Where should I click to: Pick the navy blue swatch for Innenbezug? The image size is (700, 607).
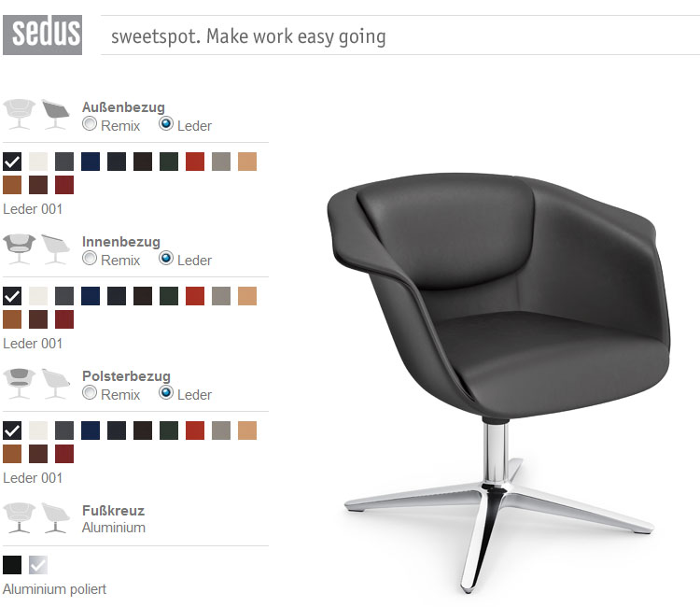point(91,296)
